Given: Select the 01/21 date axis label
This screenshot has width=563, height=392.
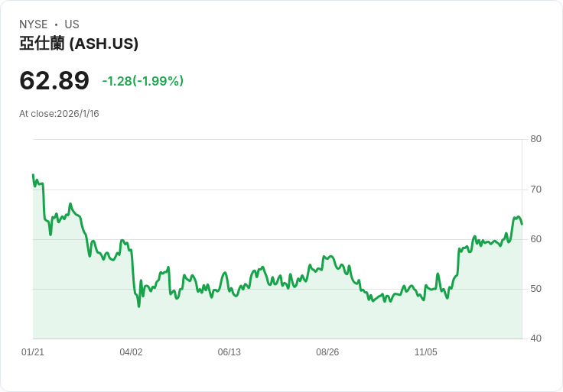Looking at the screenshot, I should (33, 352).
